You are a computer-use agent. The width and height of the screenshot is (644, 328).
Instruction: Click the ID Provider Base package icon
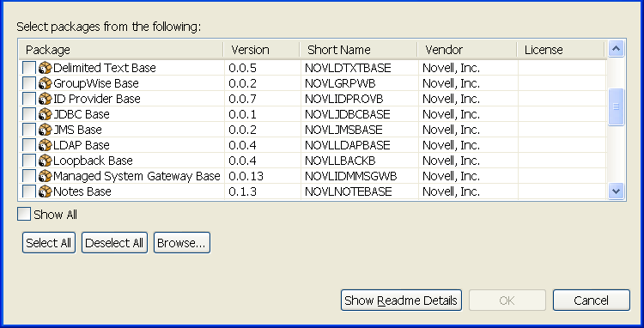click(x=46, y=99)
